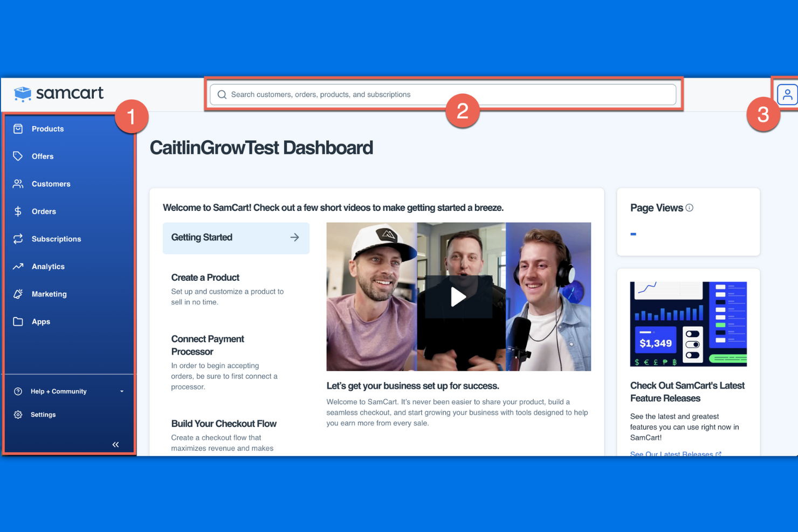Click the See Our Latest Releases link

672,454
